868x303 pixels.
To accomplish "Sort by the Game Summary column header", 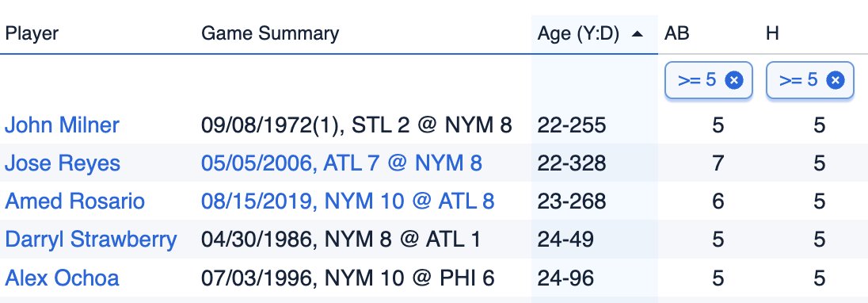I will [269, 33].
